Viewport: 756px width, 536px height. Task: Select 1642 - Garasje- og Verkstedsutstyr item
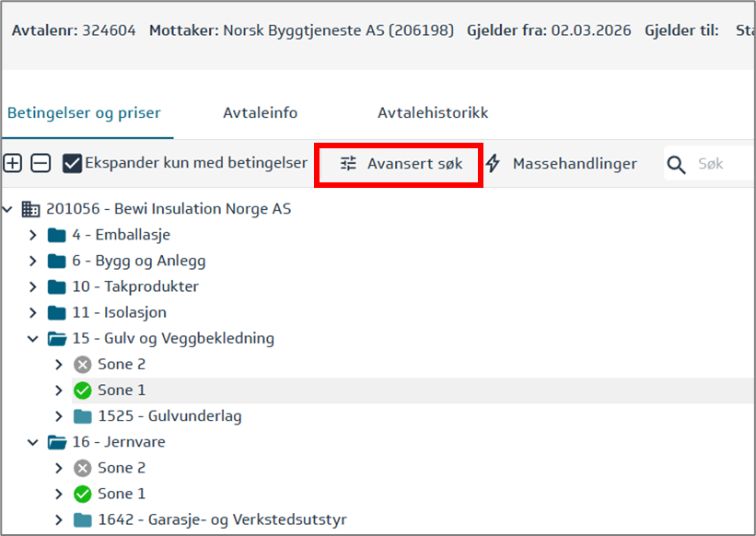[x=222, y=519]
